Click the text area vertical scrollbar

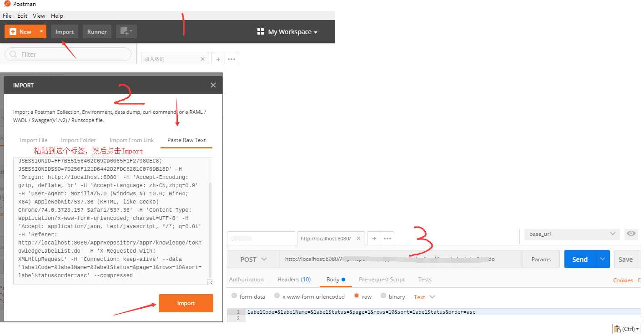pyautogui.click(x=210, y=230)
